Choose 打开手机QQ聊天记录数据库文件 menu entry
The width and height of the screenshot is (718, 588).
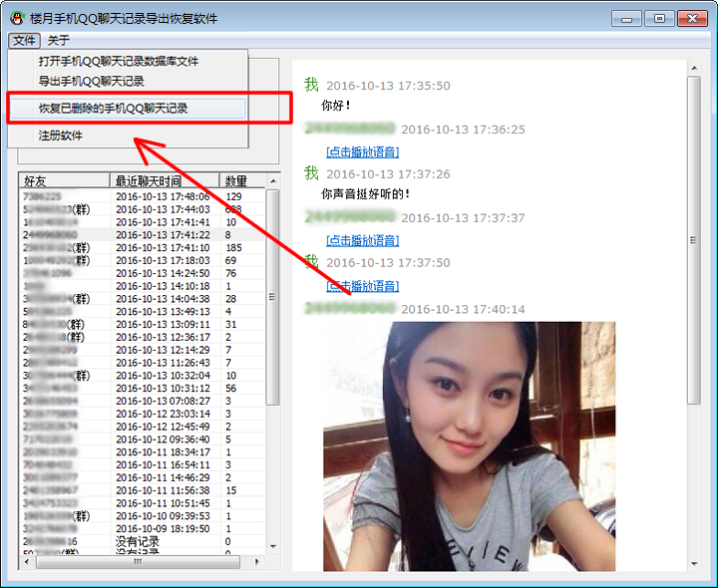119,62
